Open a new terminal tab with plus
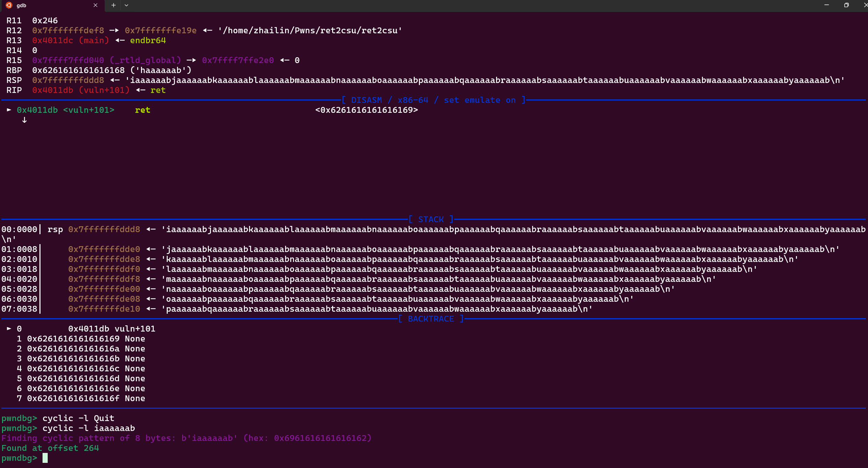This screenshot has height=468, width=868. click(x=114, y=5)
